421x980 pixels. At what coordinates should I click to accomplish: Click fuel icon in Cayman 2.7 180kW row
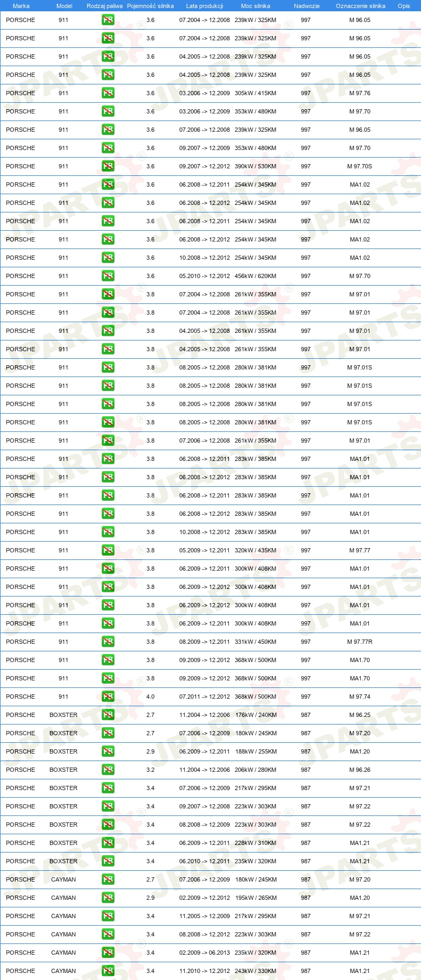(108, 879)
